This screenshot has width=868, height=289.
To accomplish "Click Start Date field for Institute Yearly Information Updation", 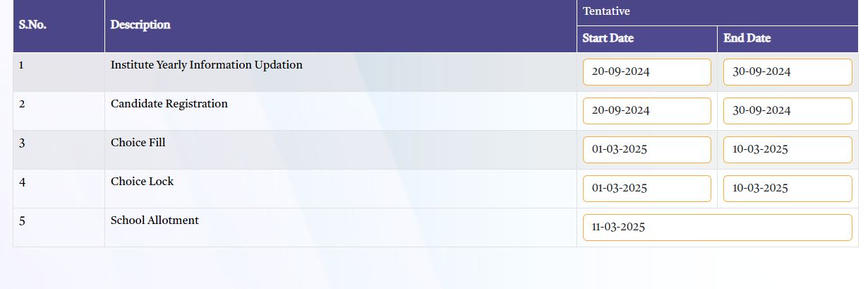I will coord(646,72).
